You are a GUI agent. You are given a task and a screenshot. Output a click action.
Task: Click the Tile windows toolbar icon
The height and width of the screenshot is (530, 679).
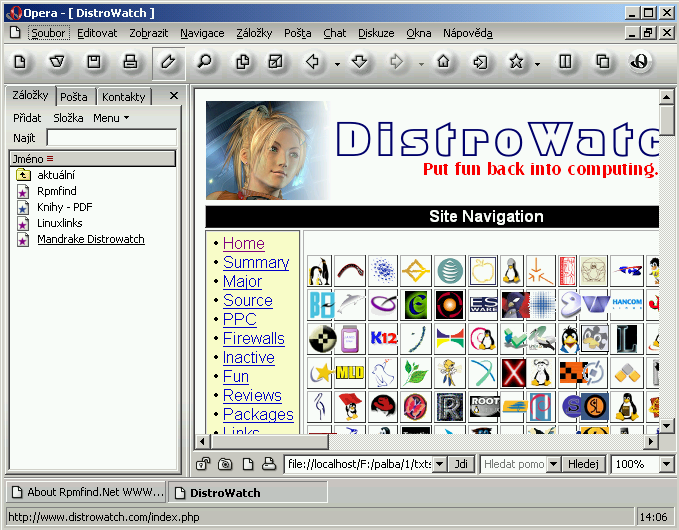point(565,62)
